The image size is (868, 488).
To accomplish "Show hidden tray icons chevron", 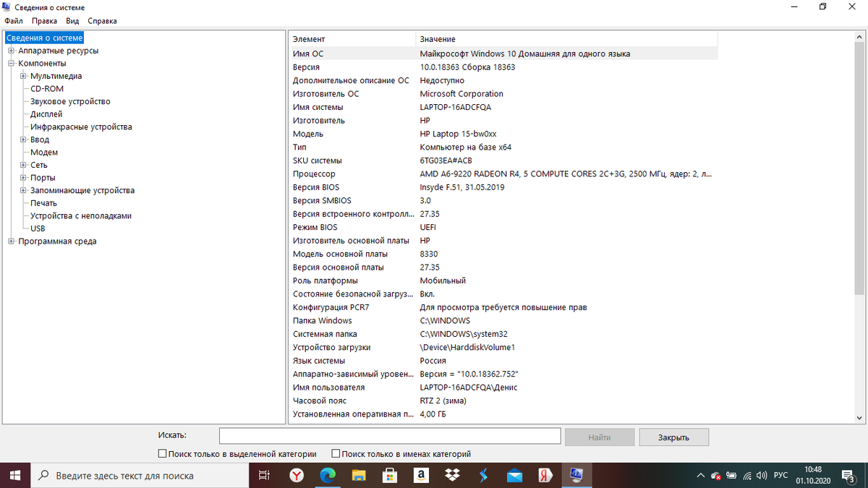I will click(x=700, y=476).
